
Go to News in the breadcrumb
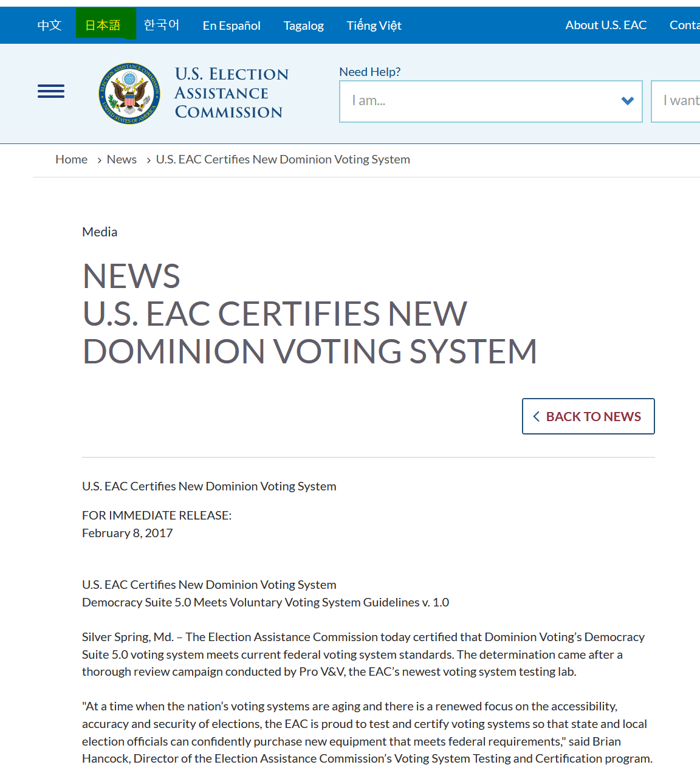pyautogui.click(x=122, y=159)
